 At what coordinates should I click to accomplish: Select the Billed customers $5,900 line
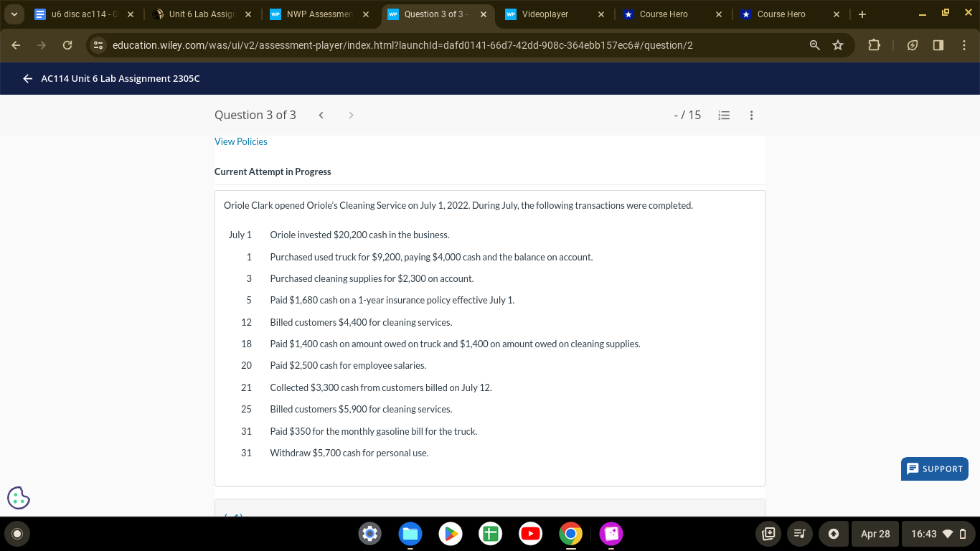point(361,409)
